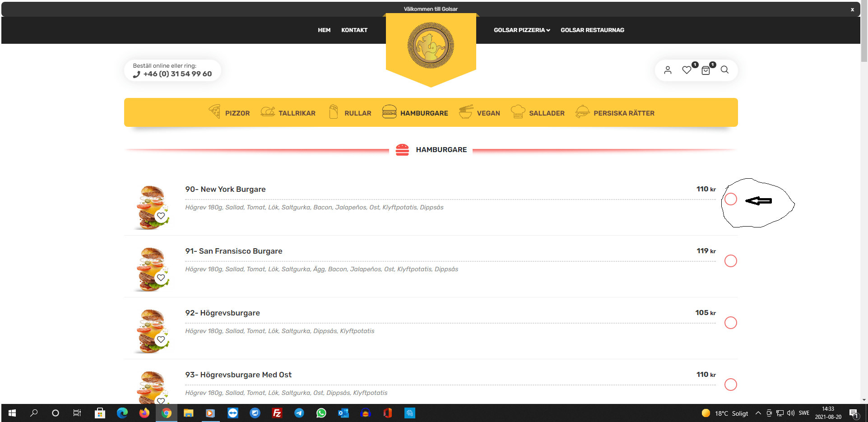This screenshot has height=422, width=868.
Task: Dismiss the welcome banner with x
Action: (x=852, y=9)
